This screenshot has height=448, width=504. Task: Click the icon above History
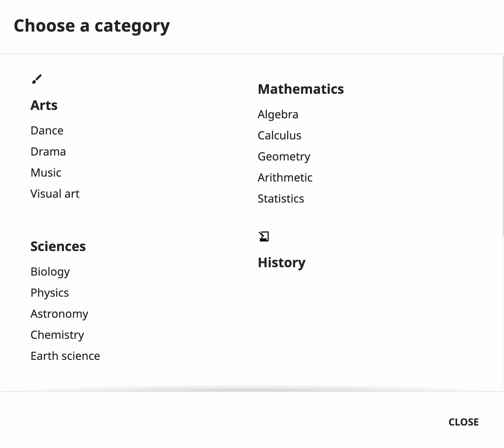coord(264,236)
